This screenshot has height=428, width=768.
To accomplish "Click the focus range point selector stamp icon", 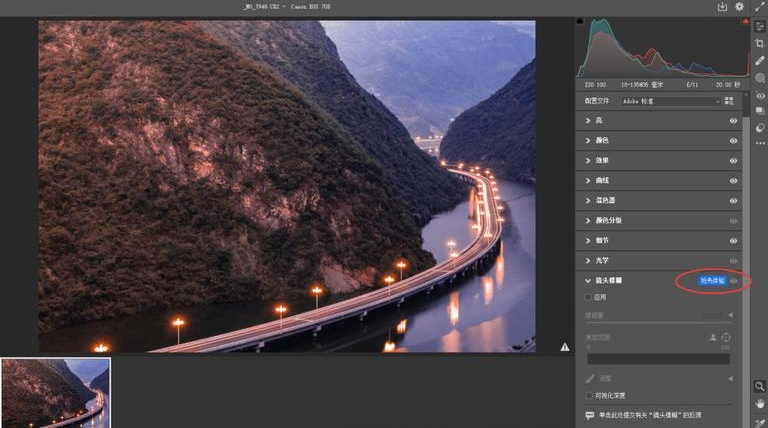I will 713,337.
